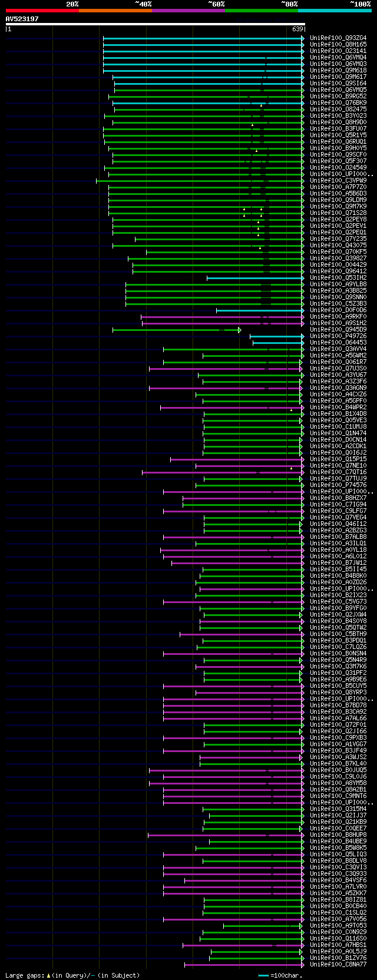
Task: Select hit label UniRef100_Q5R1Y5
Action: tap(338, 135)
